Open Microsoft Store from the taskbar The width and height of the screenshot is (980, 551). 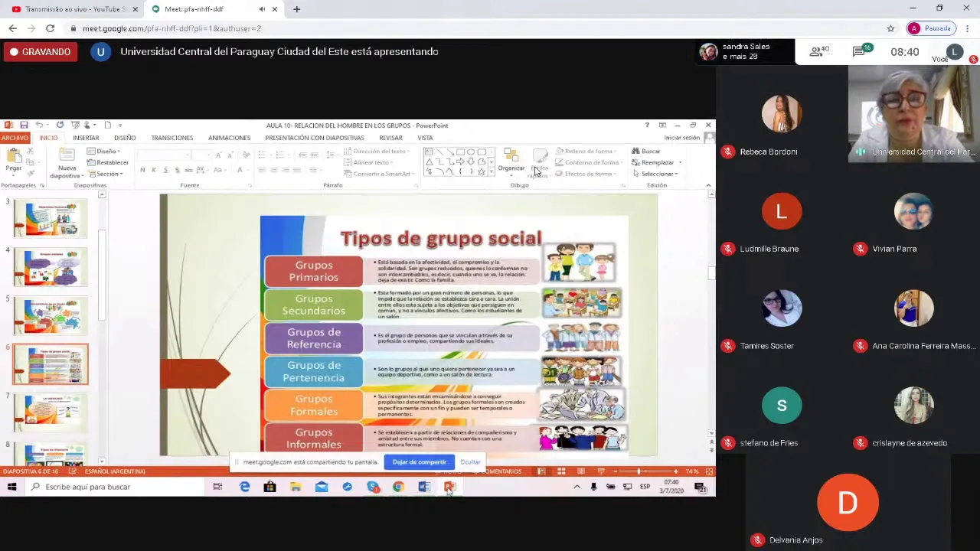point(269,487)
